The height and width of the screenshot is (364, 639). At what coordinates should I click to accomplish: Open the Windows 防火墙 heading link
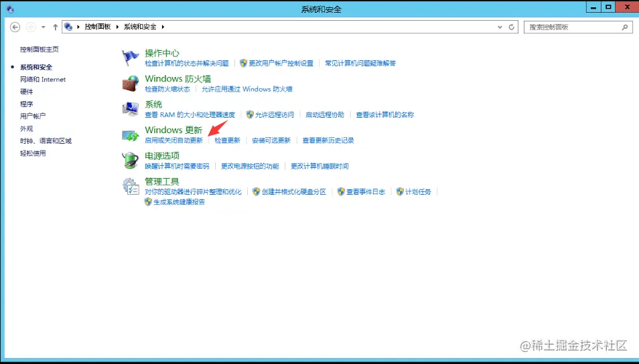click(x=178, y=78)
